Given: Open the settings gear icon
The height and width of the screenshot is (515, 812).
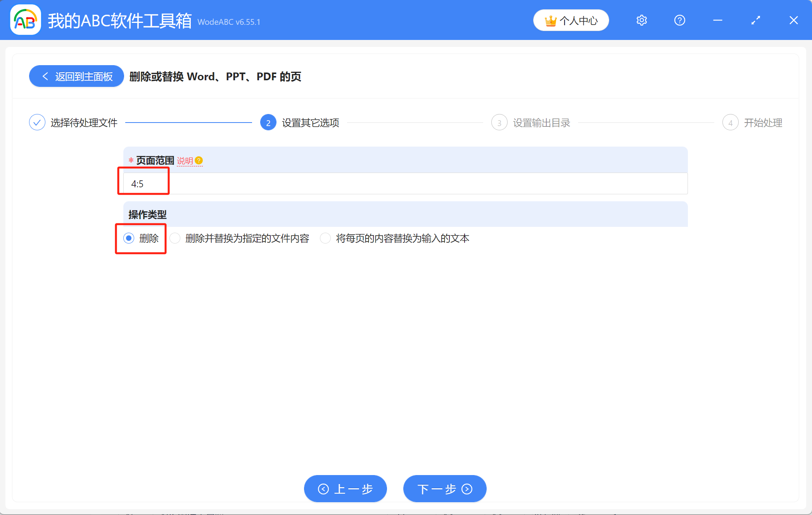Looking at the screenshot, I should click(641, 20).
